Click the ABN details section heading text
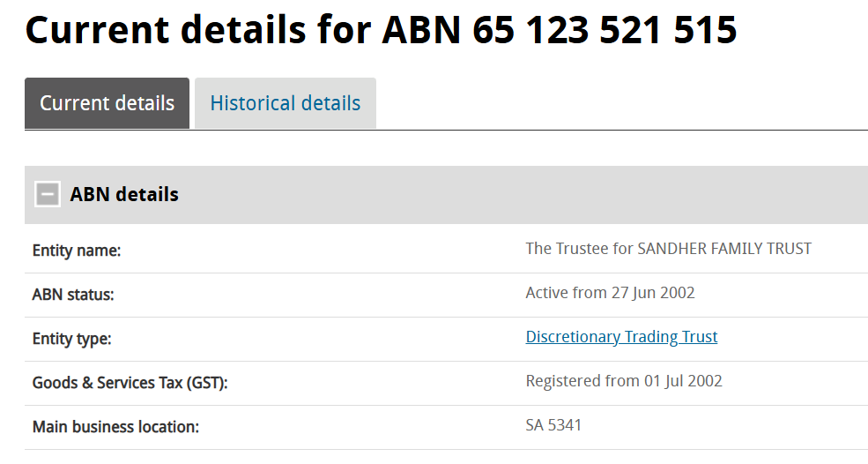The height and width of the screenshot is (464, 868). [x=124, y=194]
